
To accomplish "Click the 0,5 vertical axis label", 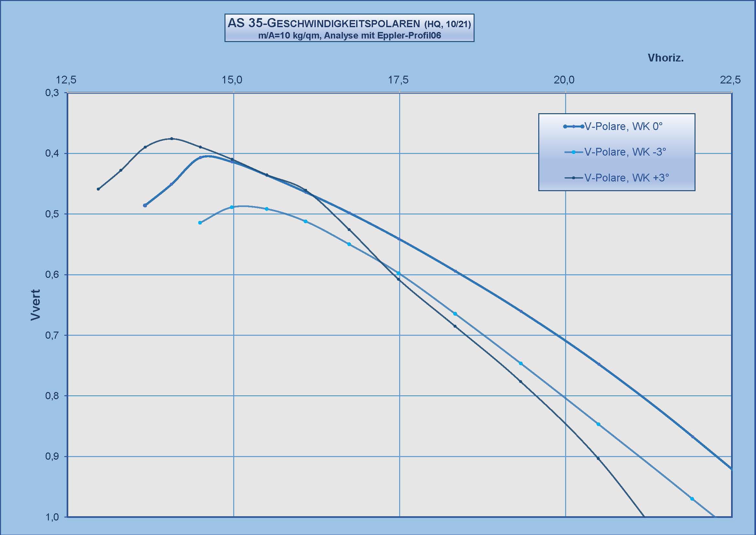I will click(52, 214).
